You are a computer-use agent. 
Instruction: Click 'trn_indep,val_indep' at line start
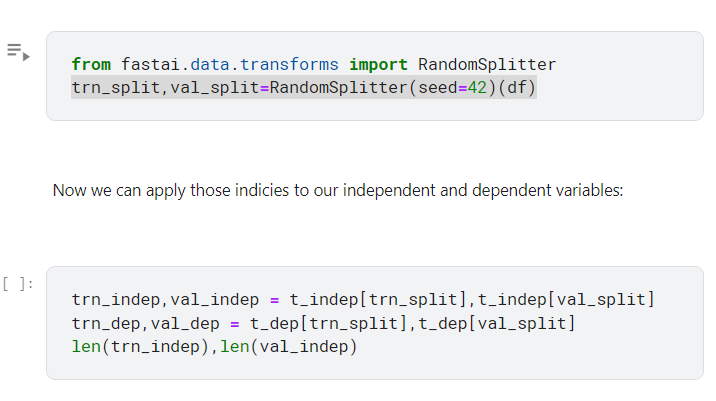[165, 300]
